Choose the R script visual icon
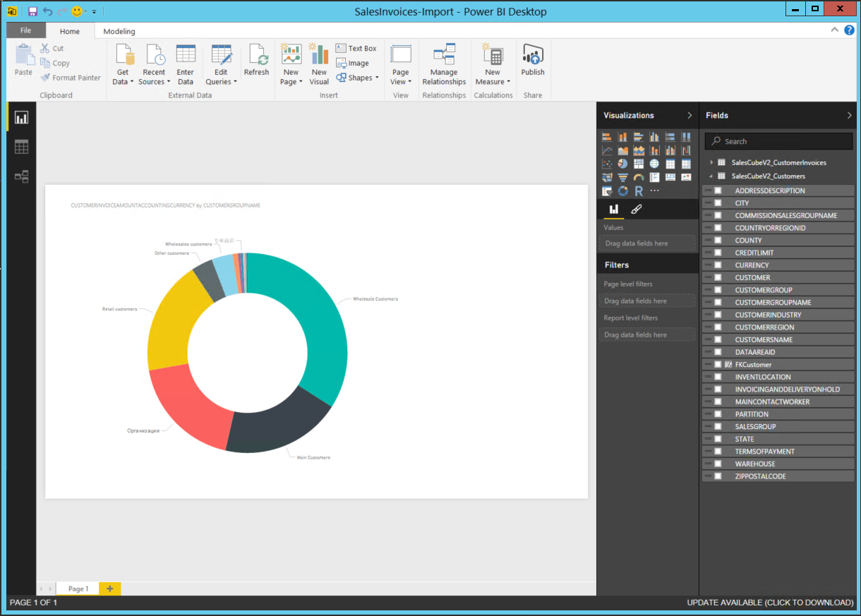The height and width of the screenshot is (616, 861). point(639,191)
